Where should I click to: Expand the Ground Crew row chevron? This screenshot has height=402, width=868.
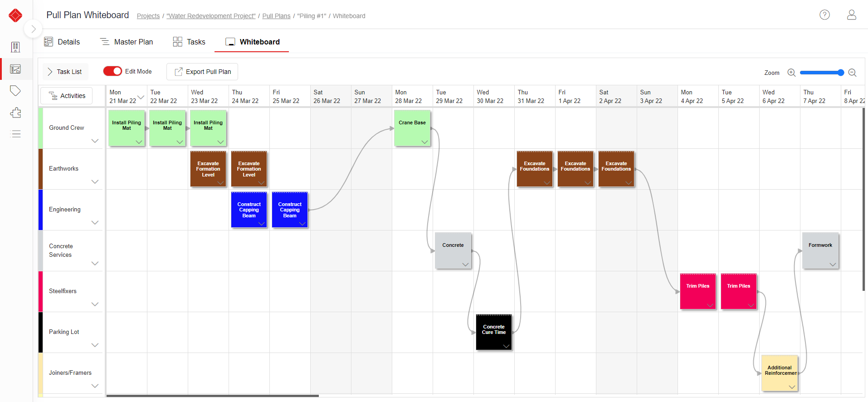point(95,141)
